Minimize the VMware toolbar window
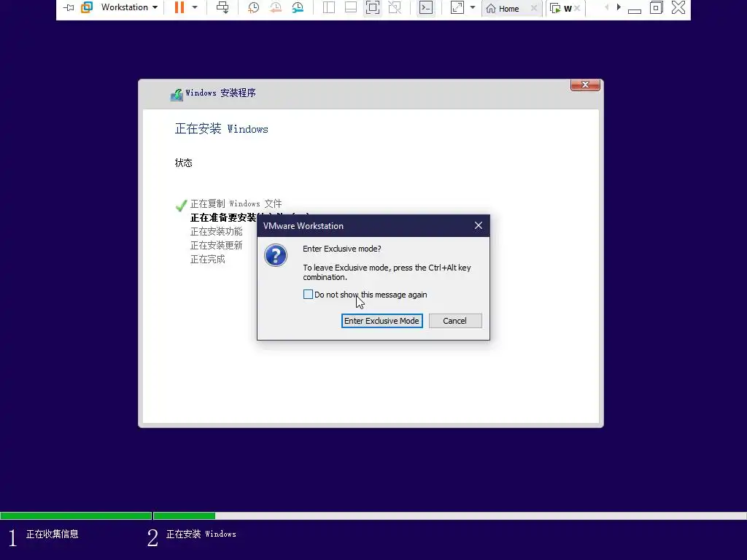The width and height of the screenshot is (747, 560). pyautogui.click(x=635, y=10)
